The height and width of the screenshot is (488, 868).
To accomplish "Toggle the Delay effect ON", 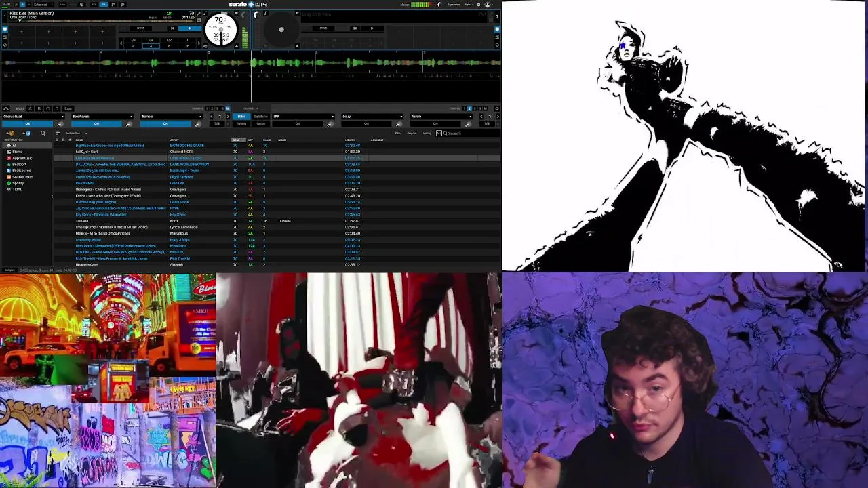I will click(x=366, y=124).
